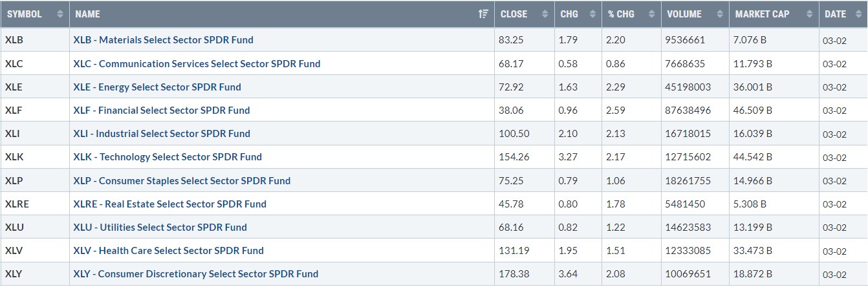
Task: Click the SYMBOL column header text
Action: coord(25,14)
